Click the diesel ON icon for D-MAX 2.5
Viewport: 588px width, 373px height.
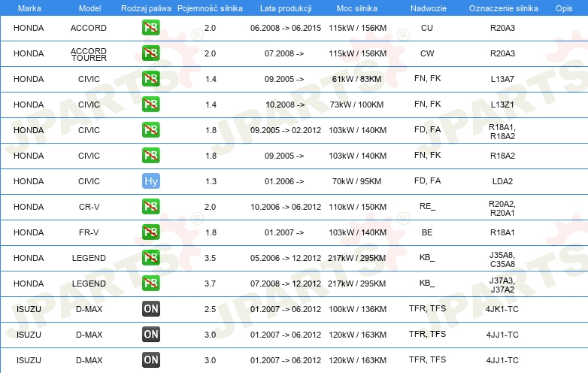coord(150,309)
